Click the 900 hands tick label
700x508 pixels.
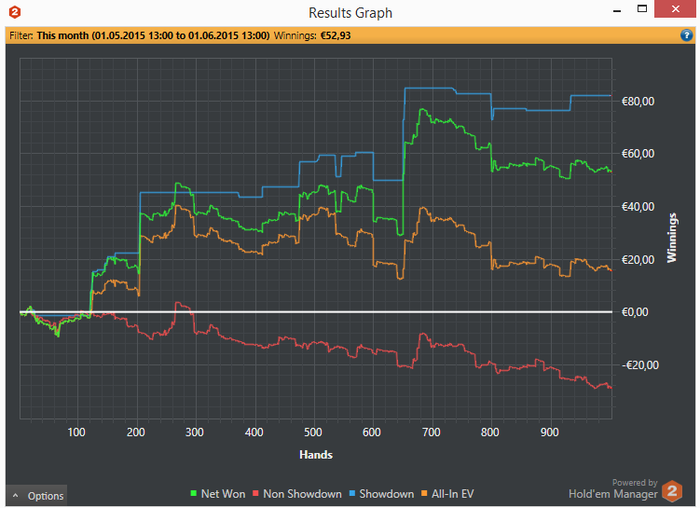550,432
